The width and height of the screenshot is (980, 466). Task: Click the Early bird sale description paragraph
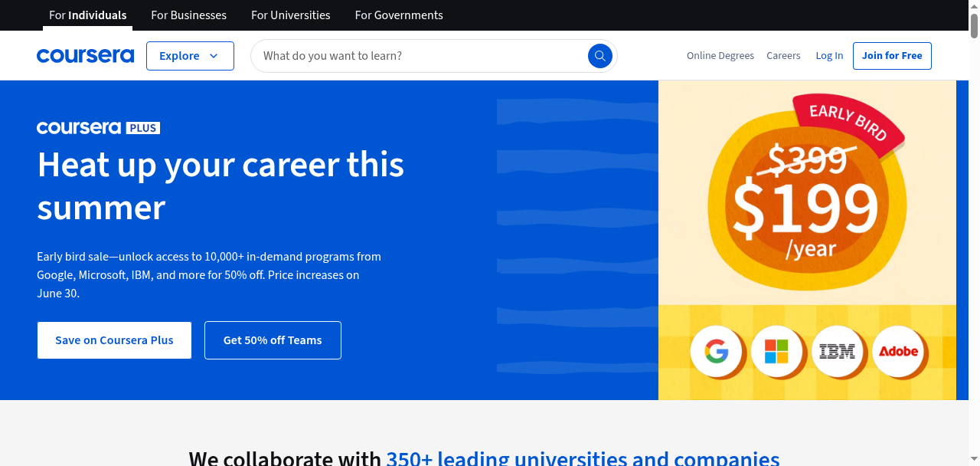point(209,275)
